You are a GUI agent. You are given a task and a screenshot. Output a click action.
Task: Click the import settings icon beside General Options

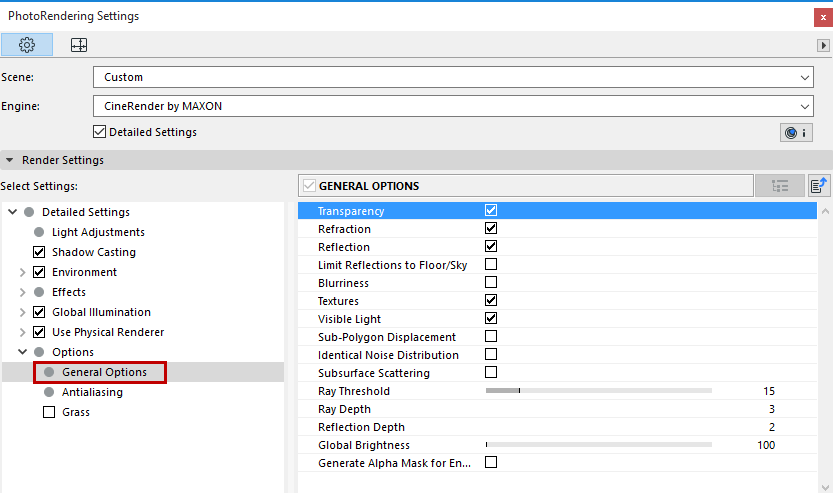[x=819, y=186]
